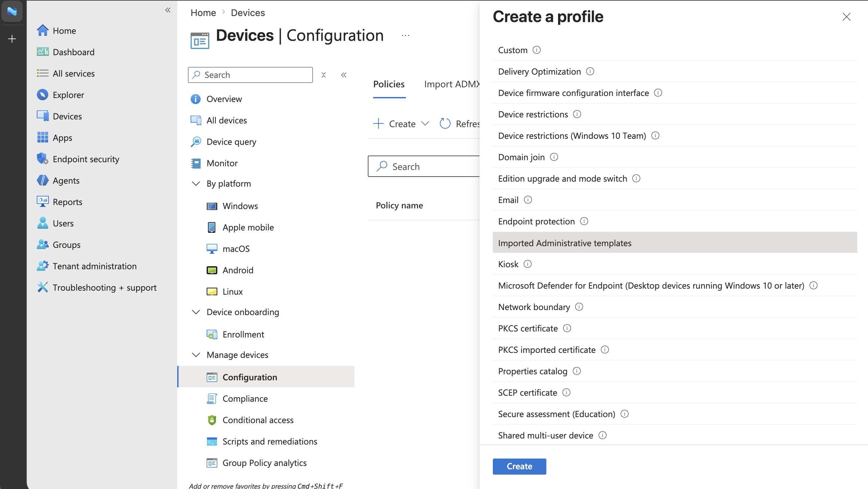868x489 pixels.
Task: Click the Troubleshooting + support tools icon
Action: (42, 287)
